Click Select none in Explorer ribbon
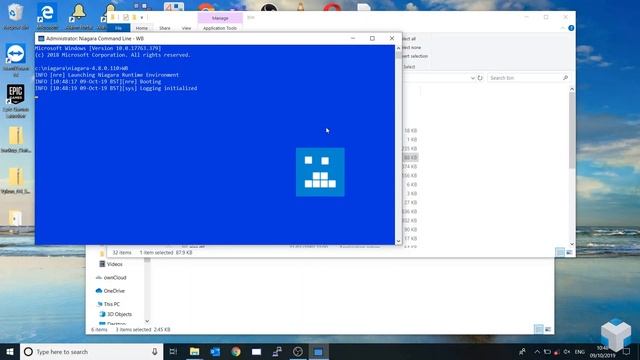The width and height of the screenshot is (640, 360). click(x=412, y=47)
